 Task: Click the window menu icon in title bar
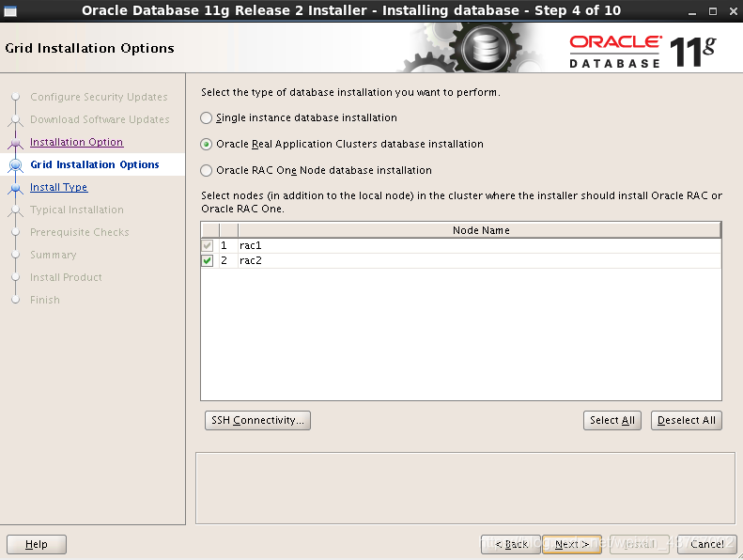click(x=10, y=11)
